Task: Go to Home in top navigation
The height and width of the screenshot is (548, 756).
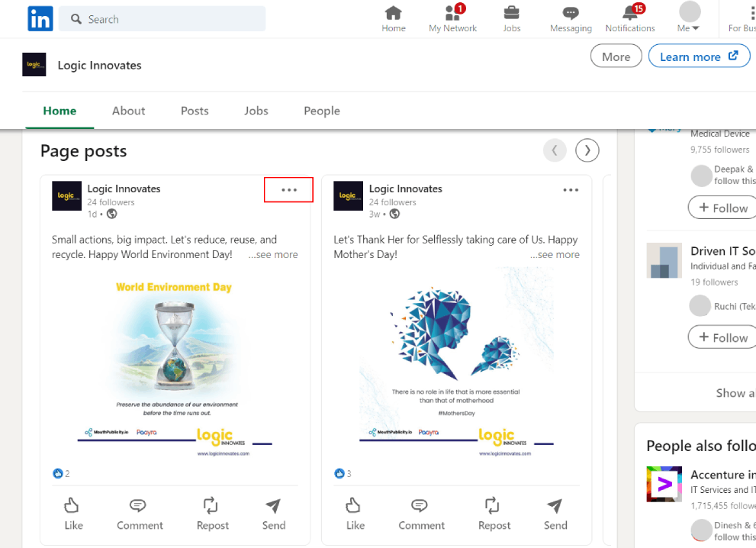Action: [x=394, y=19]
